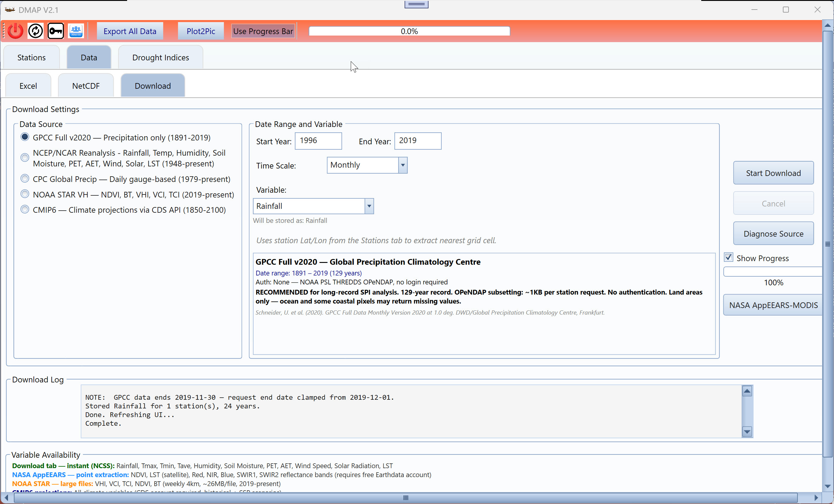The height and width of the screenshot is (504, 834).
Task: Click the Download Log scroll up arrow
Action: [x=747, y=391]
